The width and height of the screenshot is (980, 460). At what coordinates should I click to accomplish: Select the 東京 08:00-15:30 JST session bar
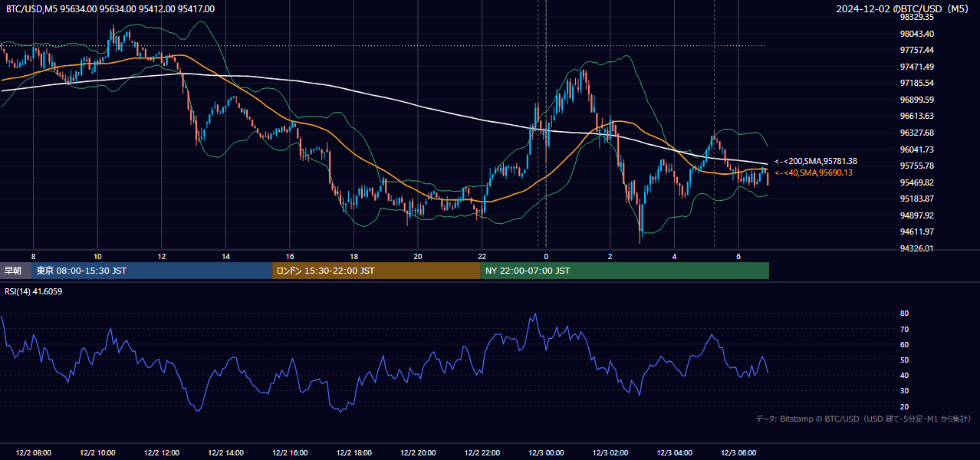tap(152, 271)
